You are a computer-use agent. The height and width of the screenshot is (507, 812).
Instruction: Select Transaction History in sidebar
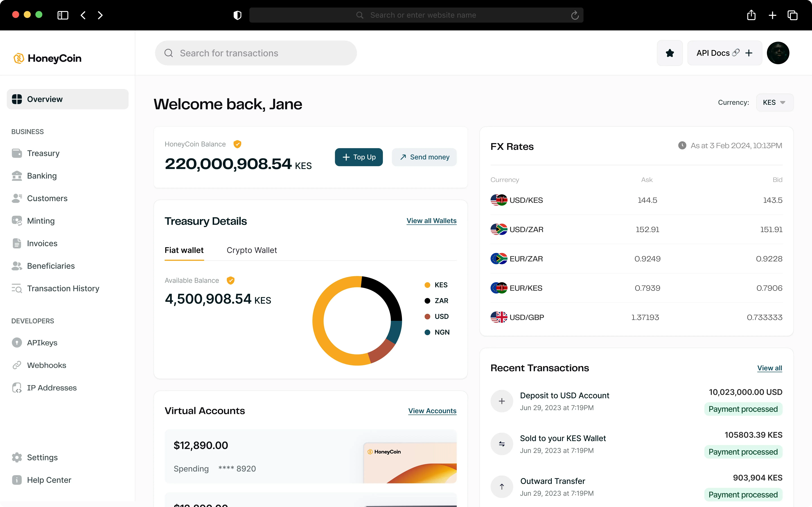pos(63,288)
